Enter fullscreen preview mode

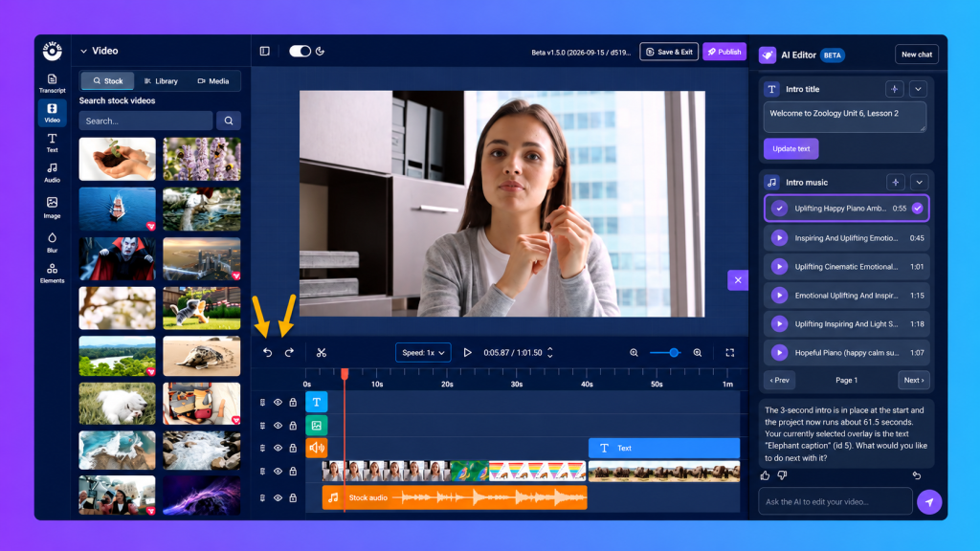[x=729, y=352]
